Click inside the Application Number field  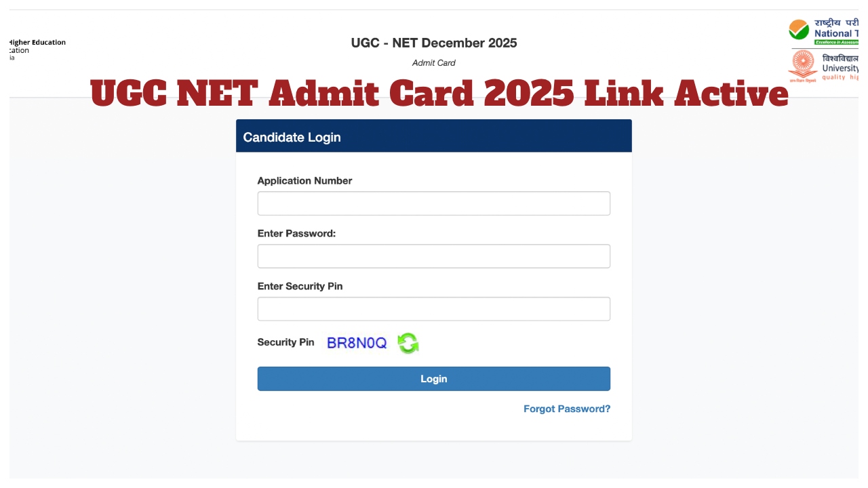point(433,203)
